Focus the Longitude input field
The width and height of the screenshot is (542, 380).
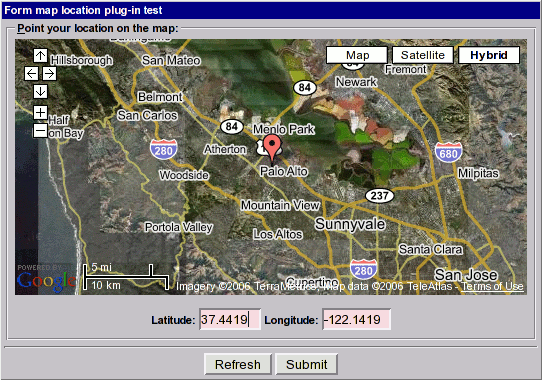(x=356, y=319)
